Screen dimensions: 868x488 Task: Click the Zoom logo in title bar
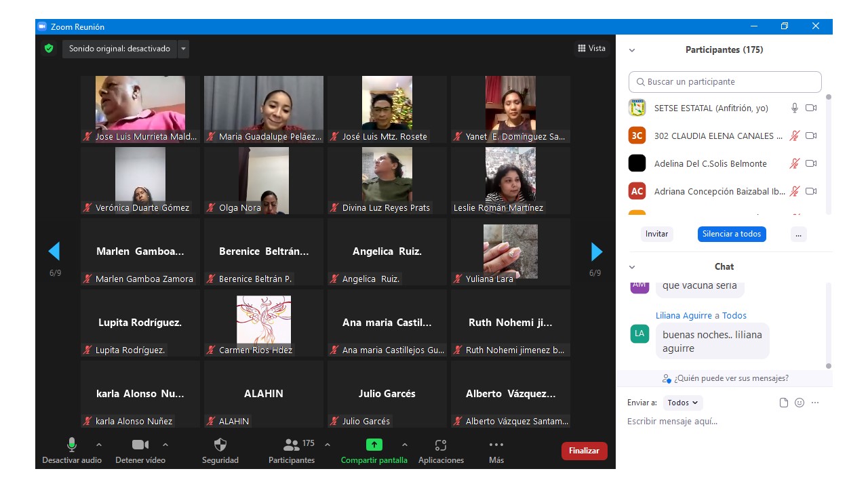(x=42, y=26)
